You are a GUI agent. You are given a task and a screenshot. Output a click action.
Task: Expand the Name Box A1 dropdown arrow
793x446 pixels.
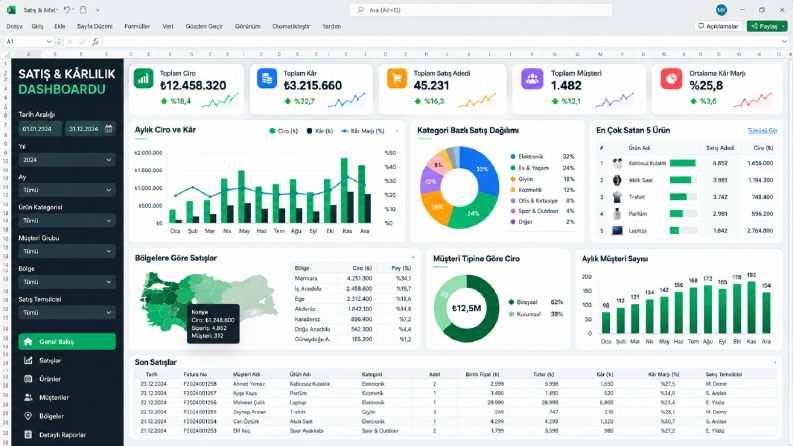click(49, 41)
